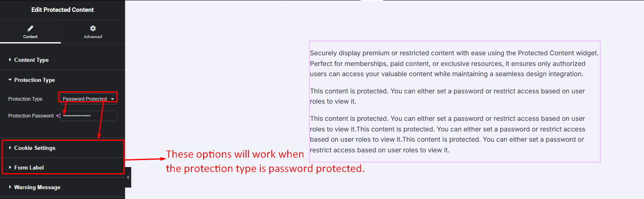Collapse the panel using the side arrow handle

128,177
